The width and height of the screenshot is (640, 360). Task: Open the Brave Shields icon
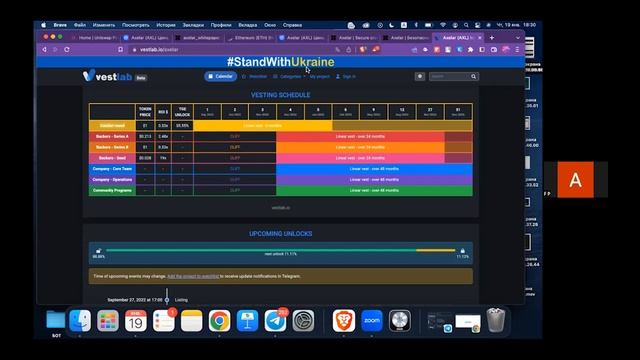coord(363,49)
